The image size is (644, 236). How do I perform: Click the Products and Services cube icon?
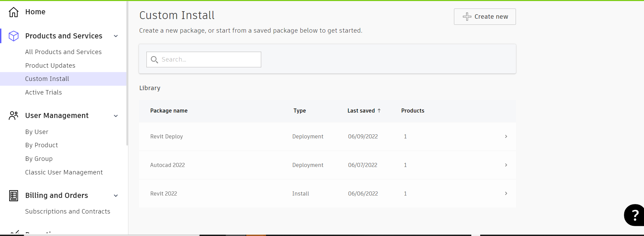pos(14,36)
